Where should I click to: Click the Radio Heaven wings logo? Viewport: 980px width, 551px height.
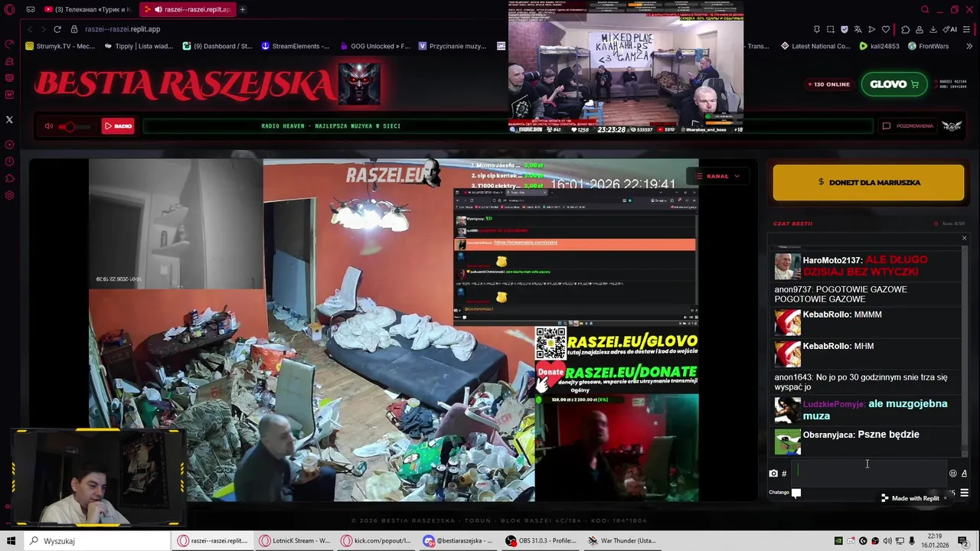[x=952, y=126]
